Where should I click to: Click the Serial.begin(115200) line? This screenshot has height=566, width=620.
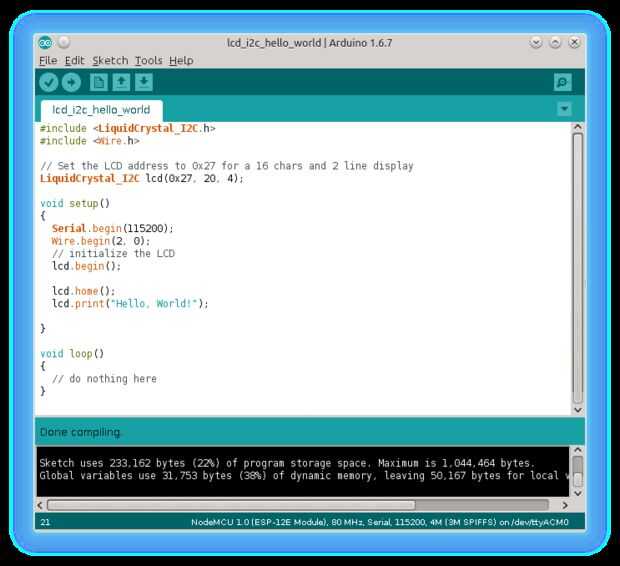click(x=113, y=228)
